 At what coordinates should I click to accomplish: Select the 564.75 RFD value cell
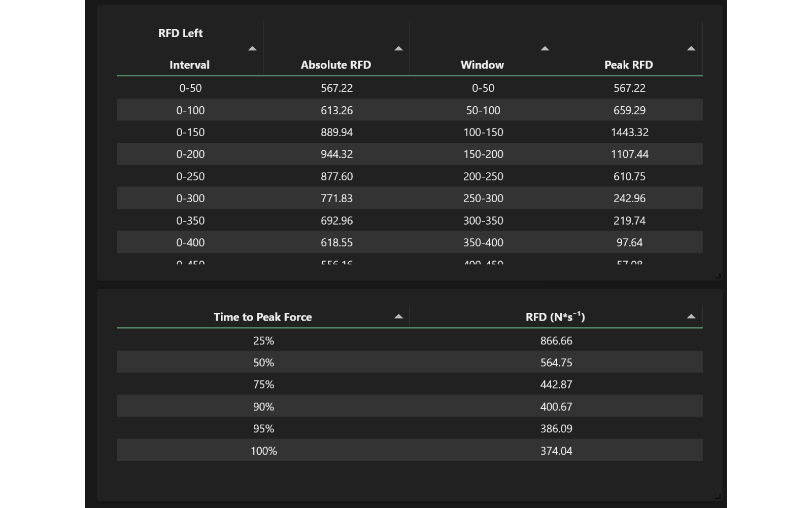click(556, 363)
